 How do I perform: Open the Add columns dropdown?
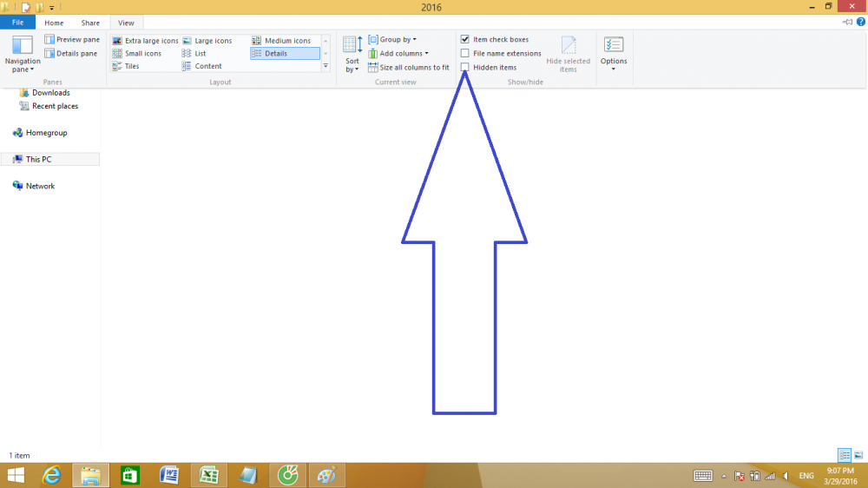click(x=398, y=53)
